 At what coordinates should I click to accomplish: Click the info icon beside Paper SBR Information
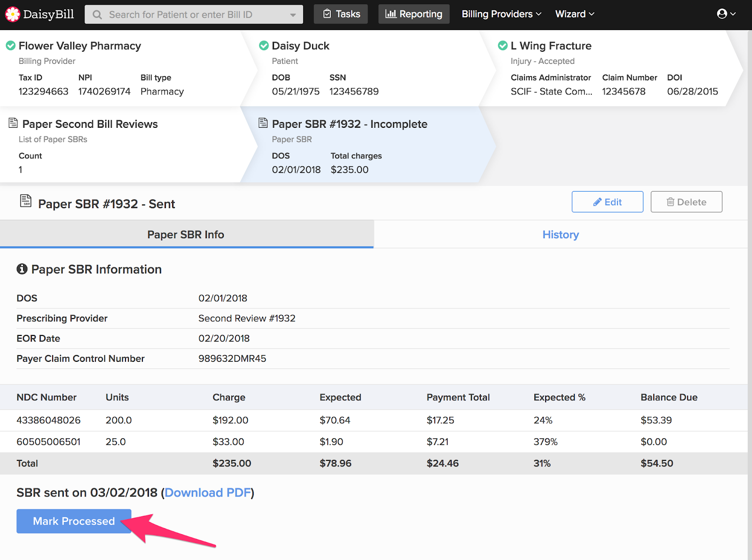tap(22, 269)
